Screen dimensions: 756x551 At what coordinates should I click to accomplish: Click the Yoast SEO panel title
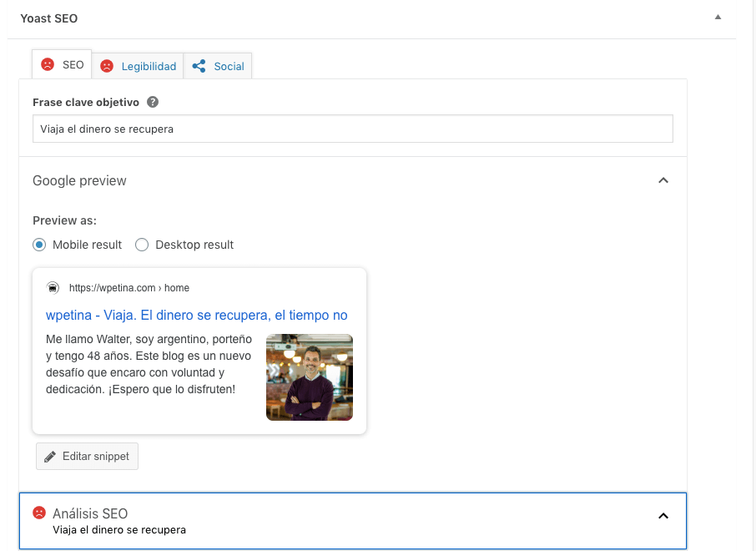click(x=48, y=18)
